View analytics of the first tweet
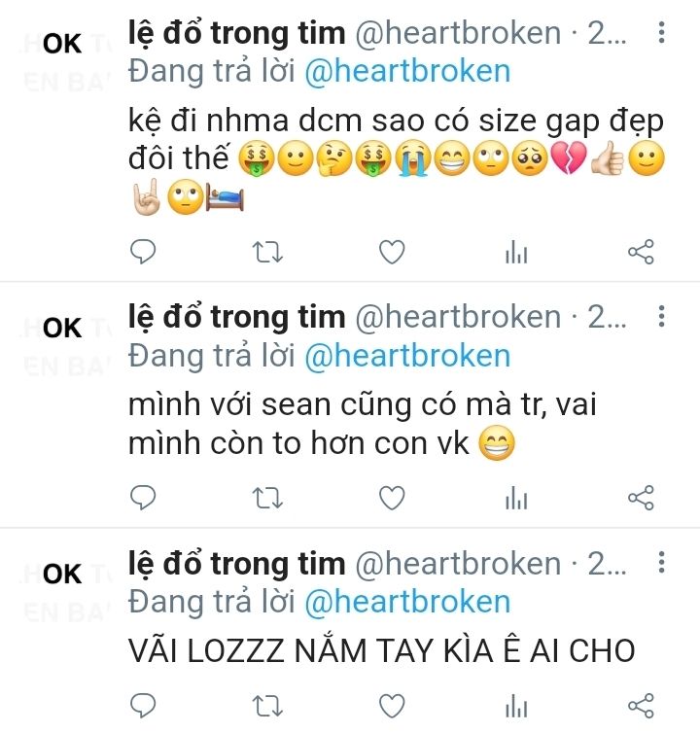Screen dimensions: 700x733 (516, 252)
